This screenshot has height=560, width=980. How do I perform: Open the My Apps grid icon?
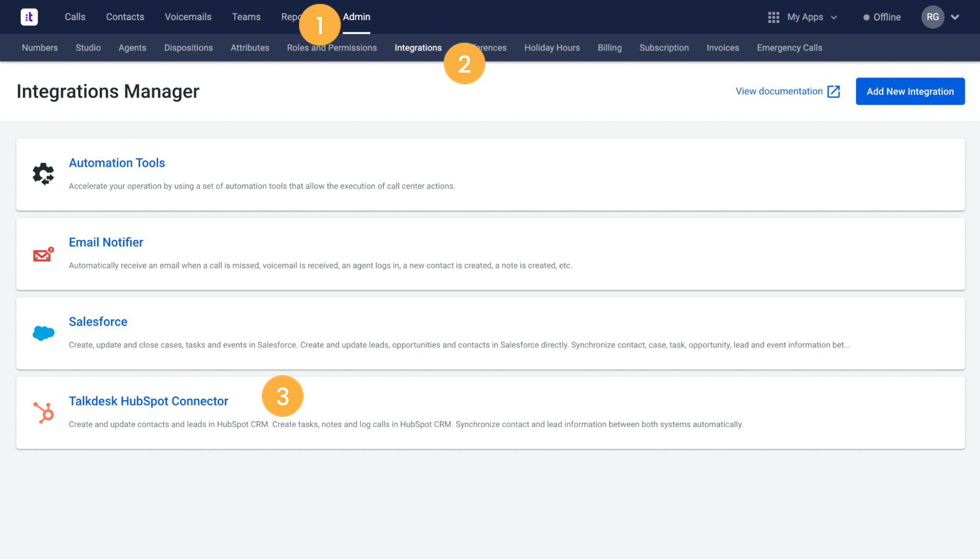pyautogui.click(x=773, y=17)
